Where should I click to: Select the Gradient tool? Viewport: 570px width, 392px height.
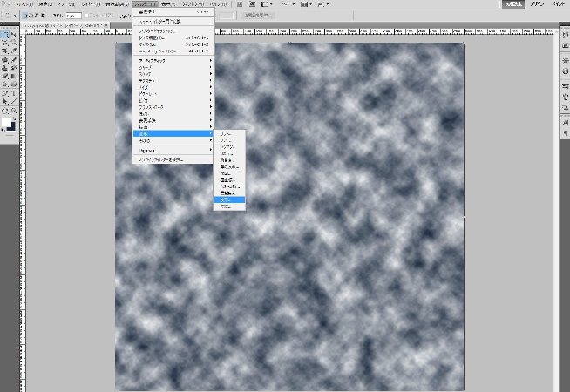point(14,76)
